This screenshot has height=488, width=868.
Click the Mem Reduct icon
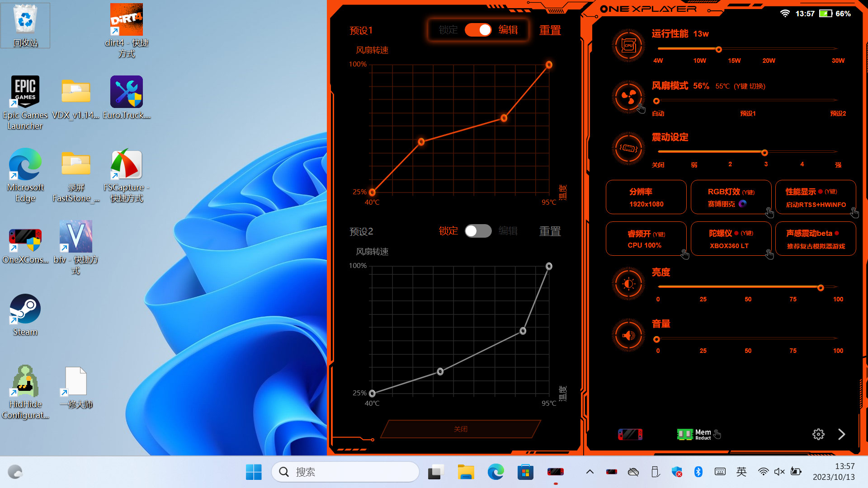point(694,434)
